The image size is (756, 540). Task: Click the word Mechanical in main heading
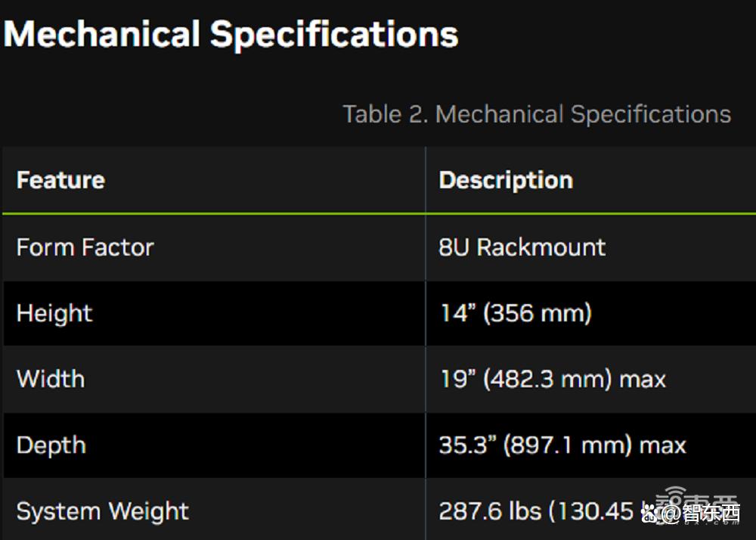click(x=102, y=34)
